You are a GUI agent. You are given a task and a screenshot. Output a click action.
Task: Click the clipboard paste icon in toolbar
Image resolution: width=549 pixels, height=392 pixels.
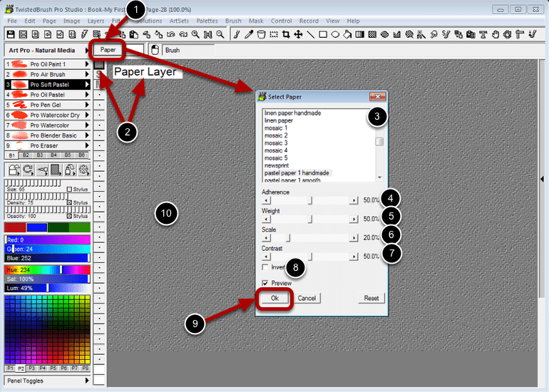tap(134, 34)
